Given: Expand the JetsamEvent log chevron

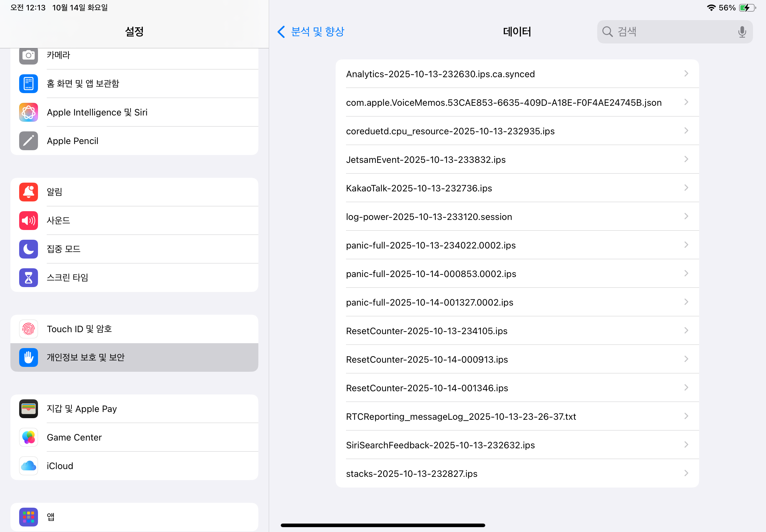Looking at the screenshot, I should [x=686, y=159].
